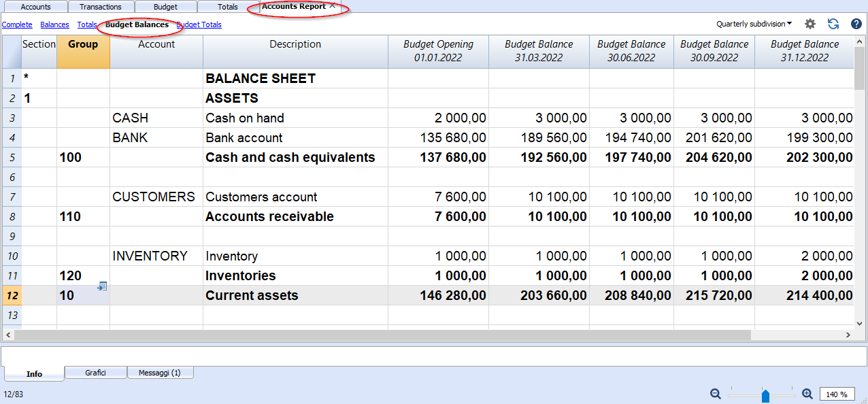
Task: Click the ASSETS description cell
Action: [x=295, y=99]
